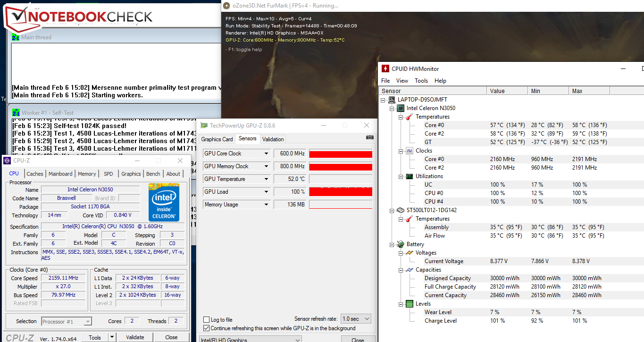This screenshot has width=644, height=342.
Task: Enable the Log to file checkbox
Action: click(206, 320)
